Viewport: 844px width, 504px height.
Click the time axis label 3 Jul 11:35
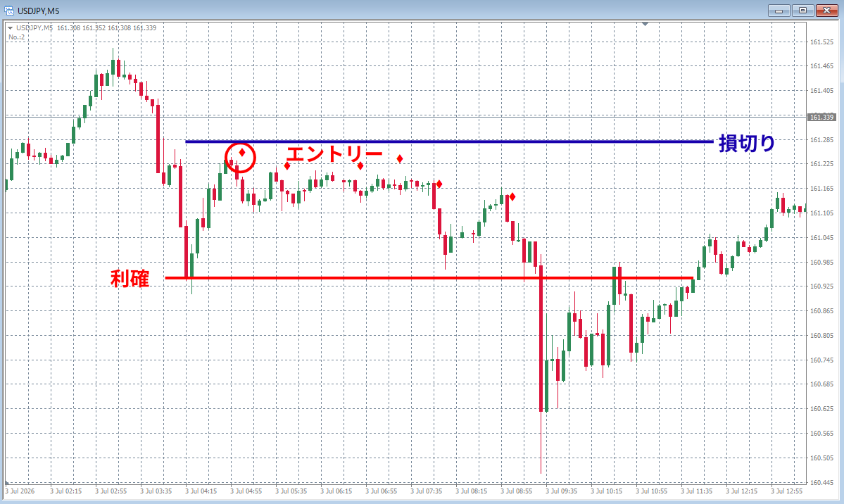(x=696, y=491)
